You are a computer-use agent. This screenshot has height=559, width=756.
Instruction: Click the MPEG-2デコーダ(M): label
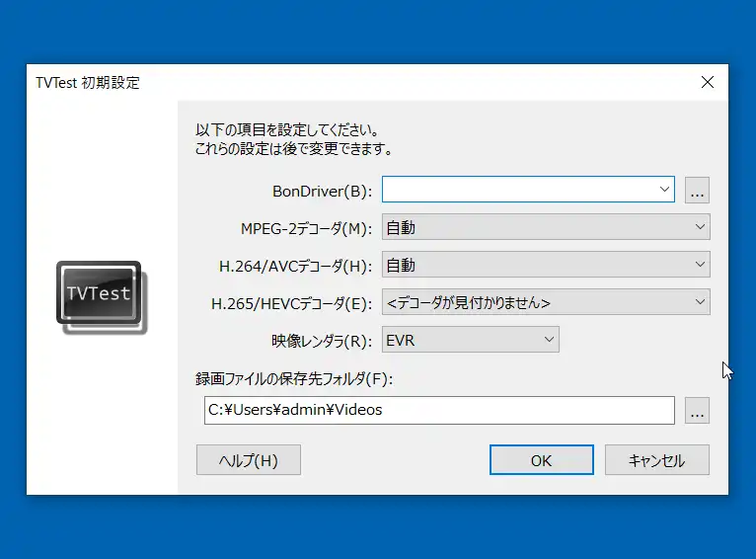point(307,228)
